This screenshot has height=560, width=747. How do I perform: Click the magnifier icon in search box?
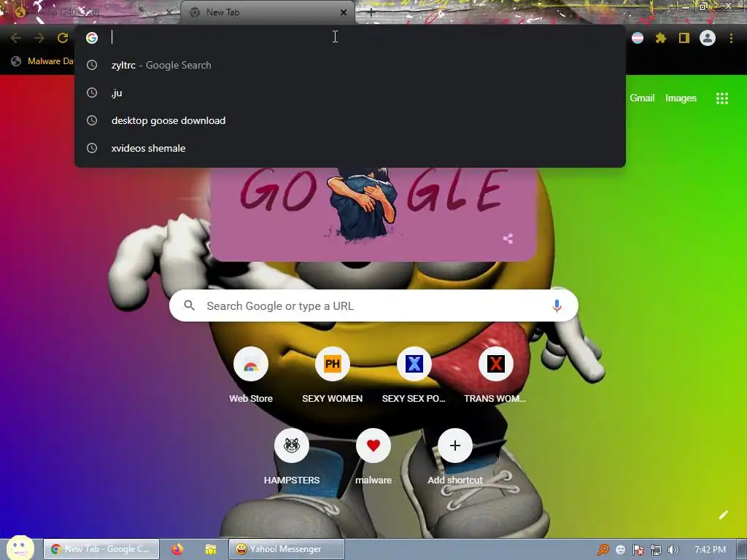tap(189, 306)
